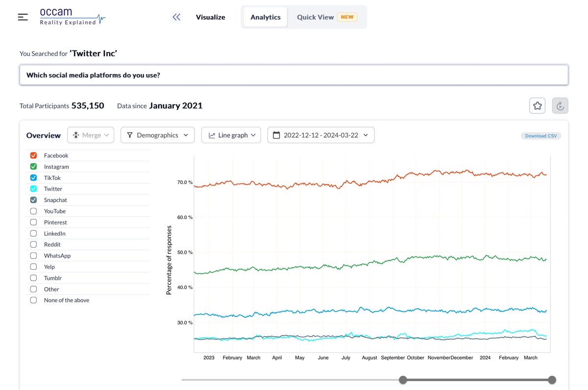
Task: Click the NEW badge on Quick View
Action: [x=347, y=17]
